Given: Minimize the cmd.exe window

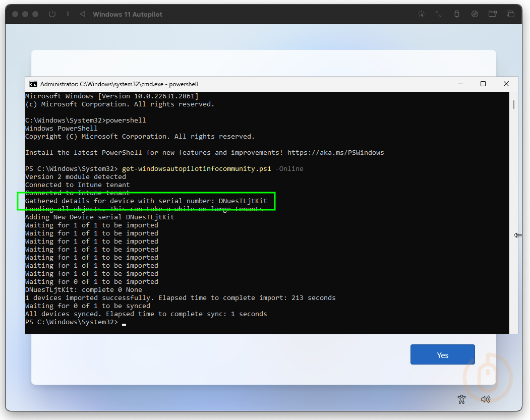Looking at the screenshot, I should tap(459, 84).
